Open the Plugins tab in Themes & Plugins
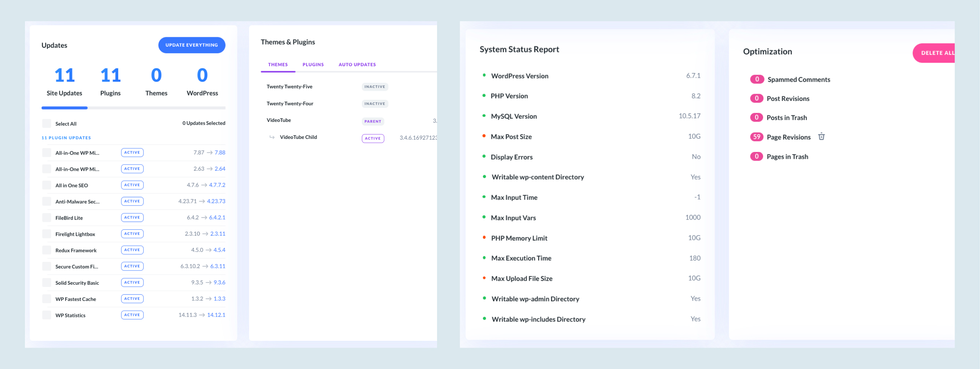The height and width of the screenshot is (369, 980). click(x=313, y=64)
